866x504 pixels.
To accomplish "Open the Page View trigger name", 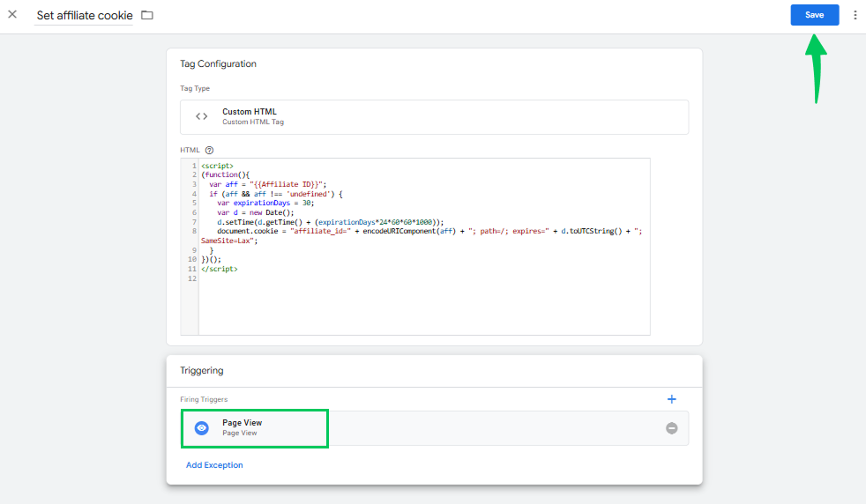I will pos(242,423).
